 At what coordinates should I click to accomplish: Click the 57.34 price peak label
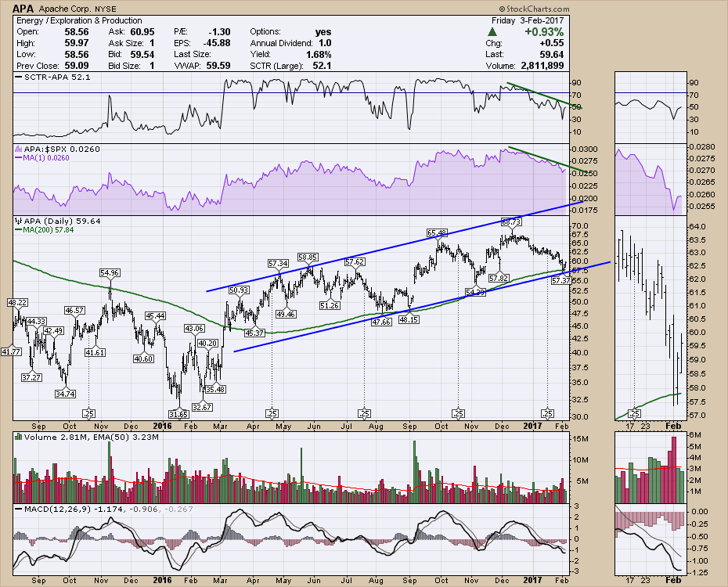pyautogui.click(x=278, y=264)
